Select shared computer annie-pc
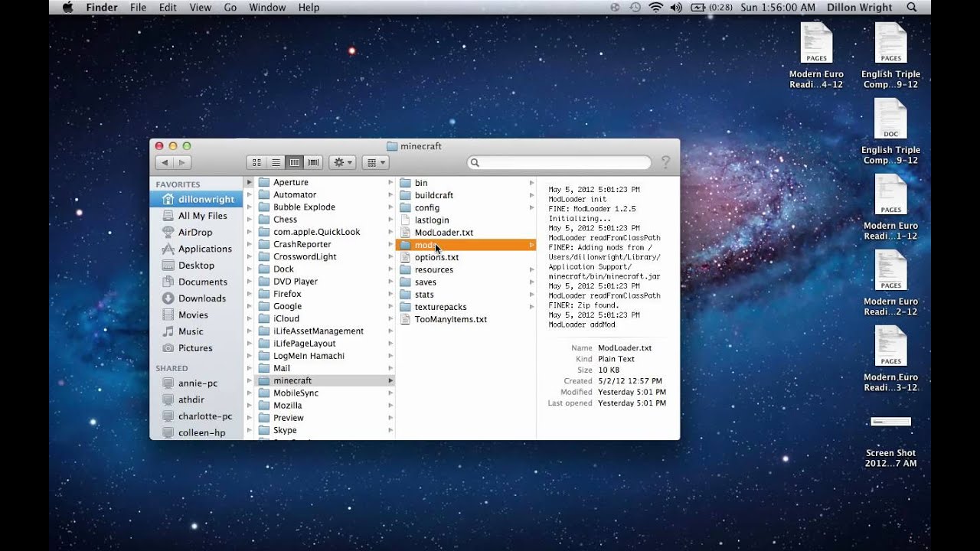This screenshot has width=980, height=551. tap(197, 383)
